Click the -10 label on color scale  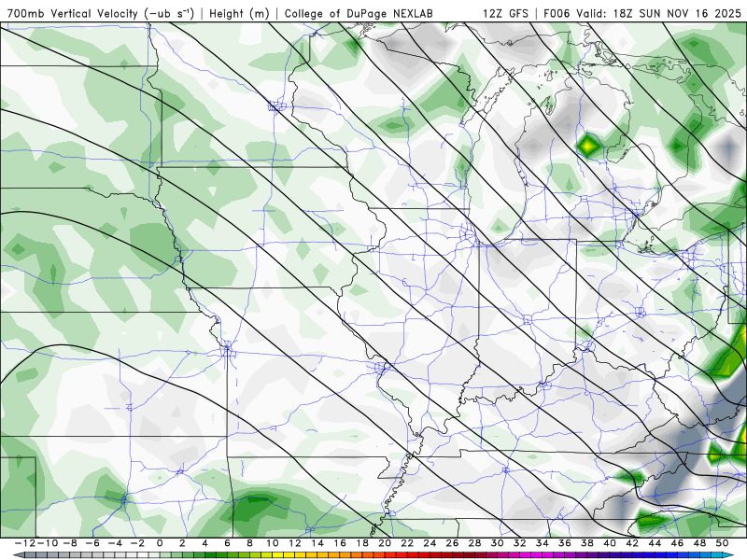pyautogui.click(x=46, y=543)
